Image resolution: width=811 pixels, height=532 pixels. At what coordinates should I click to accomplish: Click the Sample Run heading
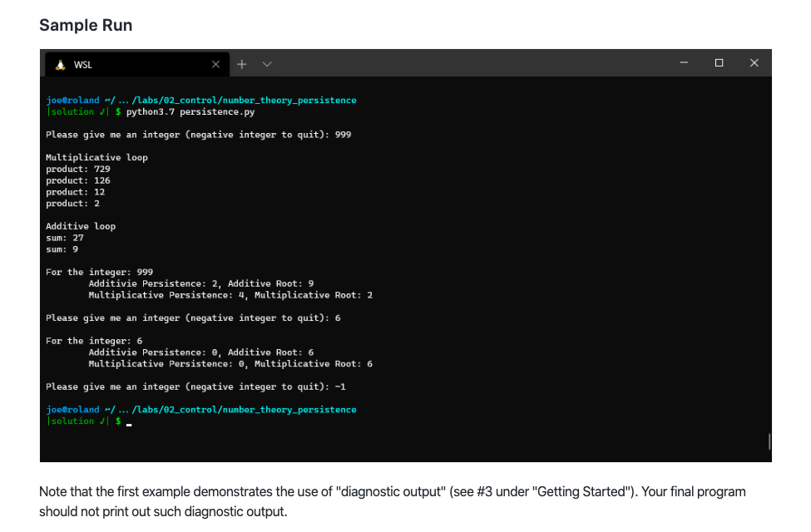click(x=86, y=25)
